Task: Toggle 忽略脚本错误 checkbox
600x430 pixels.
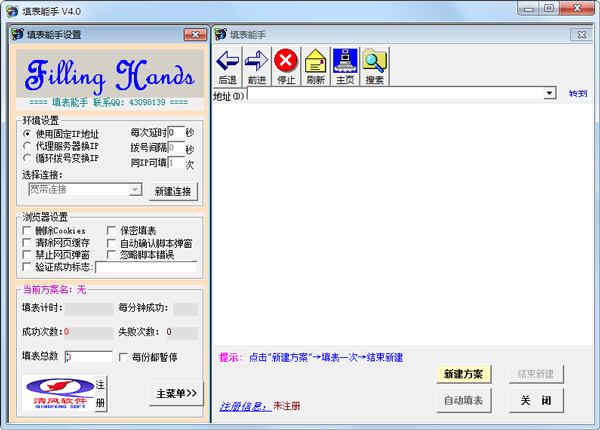Action: pos(111,254)
